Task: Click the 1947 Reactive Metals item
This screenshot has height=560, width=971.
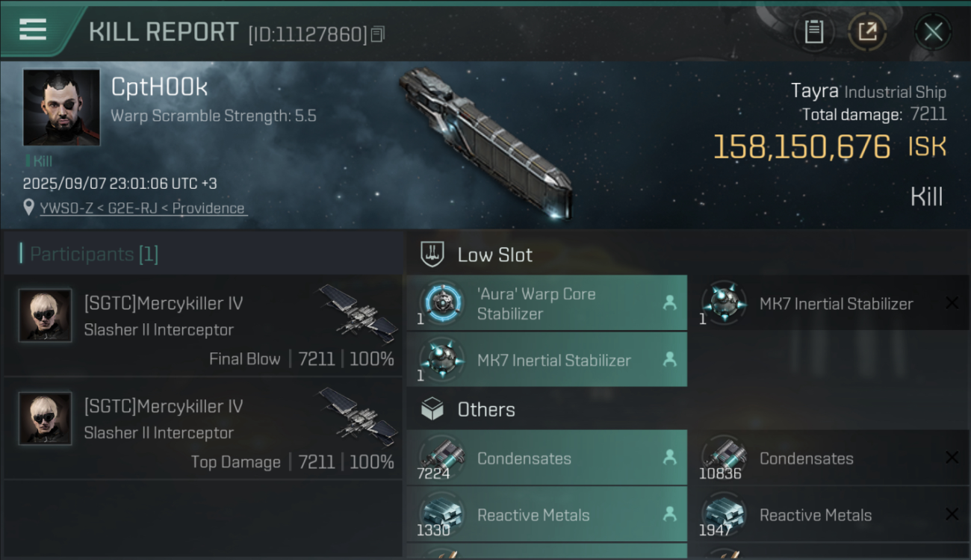Action: [x=828, y=515]
